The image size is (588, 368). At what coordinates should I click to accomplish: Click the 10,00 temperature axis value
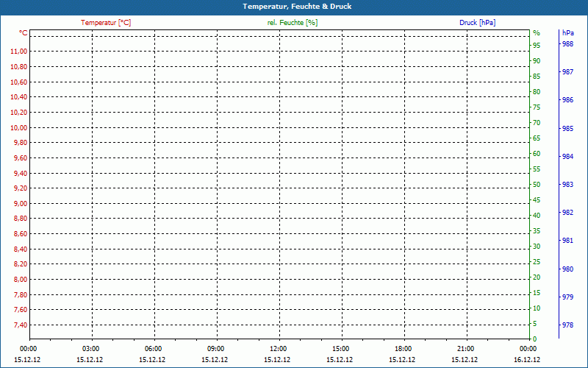(19, 127)
